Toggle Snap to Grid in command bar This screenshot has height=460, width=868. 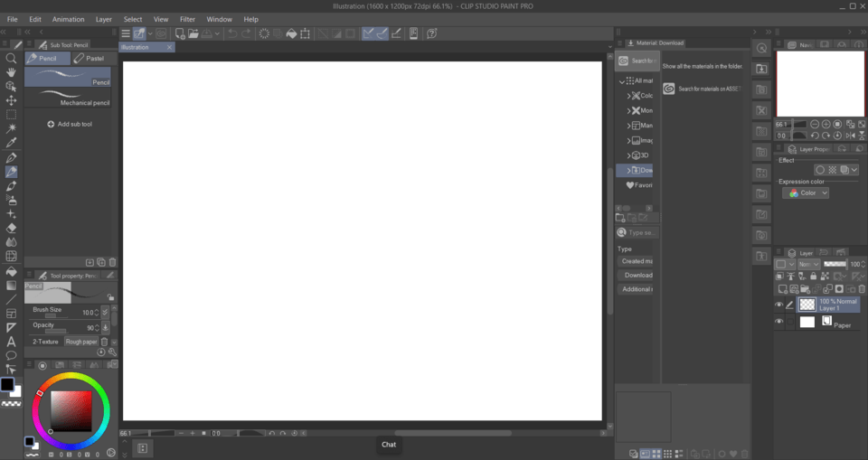pyautogui.click(x=396, y=33)
